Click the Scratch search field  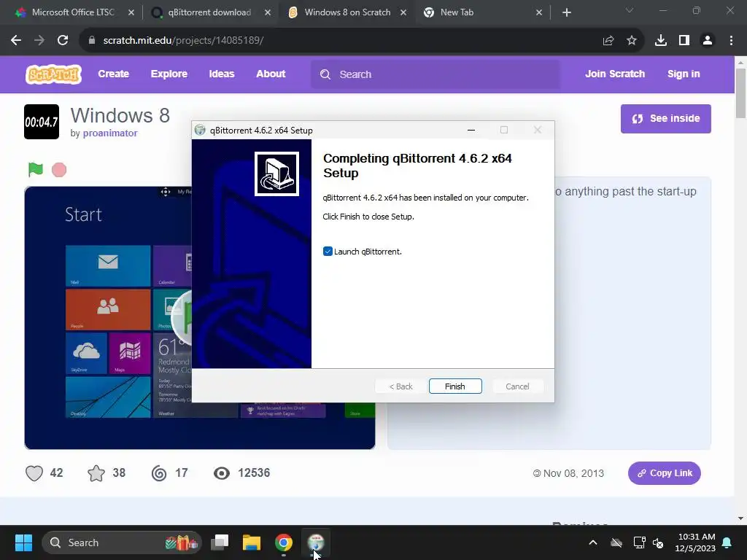(436, 74)
